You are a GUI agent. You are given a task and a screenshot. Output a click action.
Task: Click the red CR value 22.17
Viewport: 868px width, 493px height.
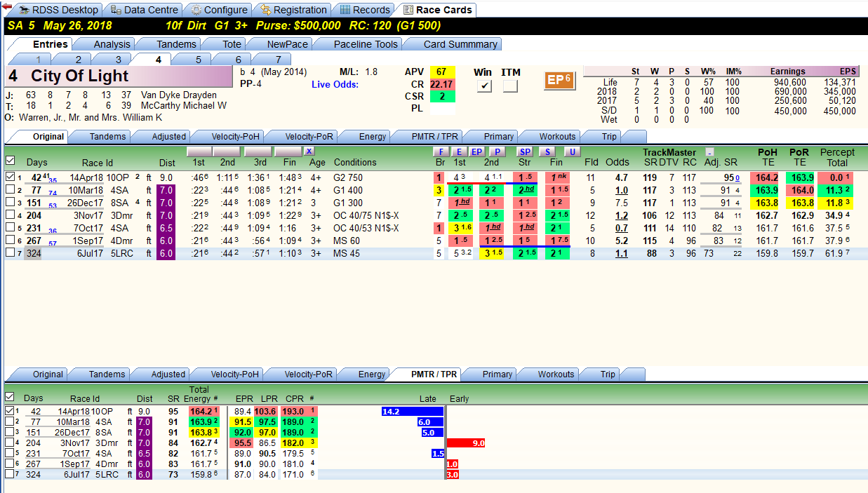(x=441, y=84)
